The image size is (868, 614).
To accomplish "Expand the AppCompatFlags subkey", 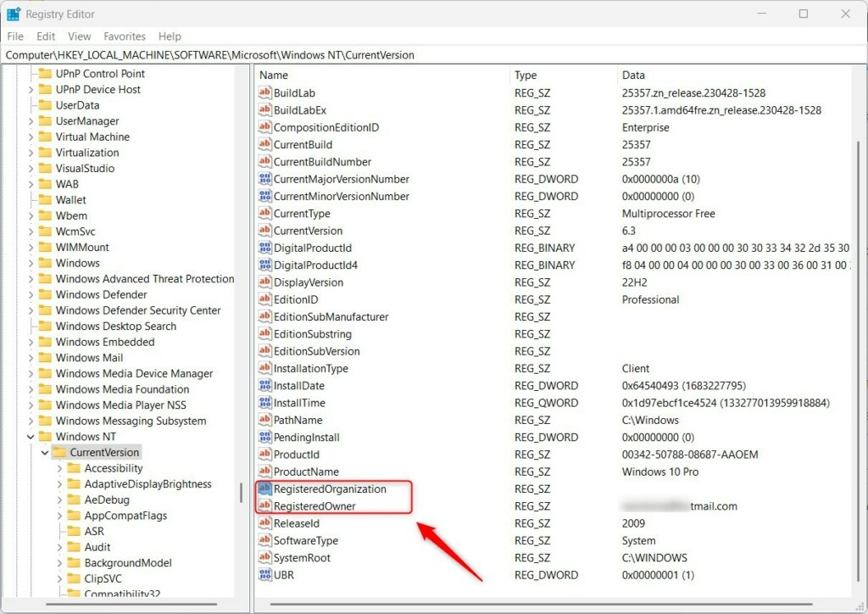I will click(x=59, y=516).
